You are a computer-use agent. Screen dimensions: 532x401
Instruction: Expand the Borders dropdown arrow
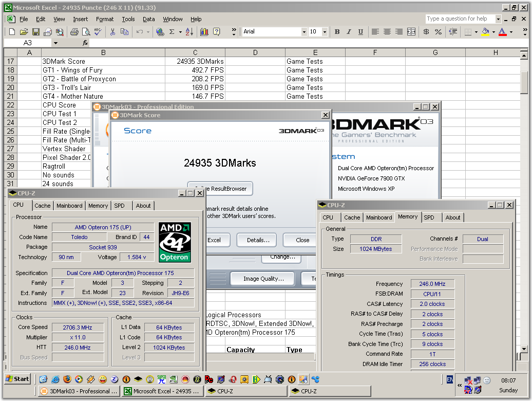[477, 32]
